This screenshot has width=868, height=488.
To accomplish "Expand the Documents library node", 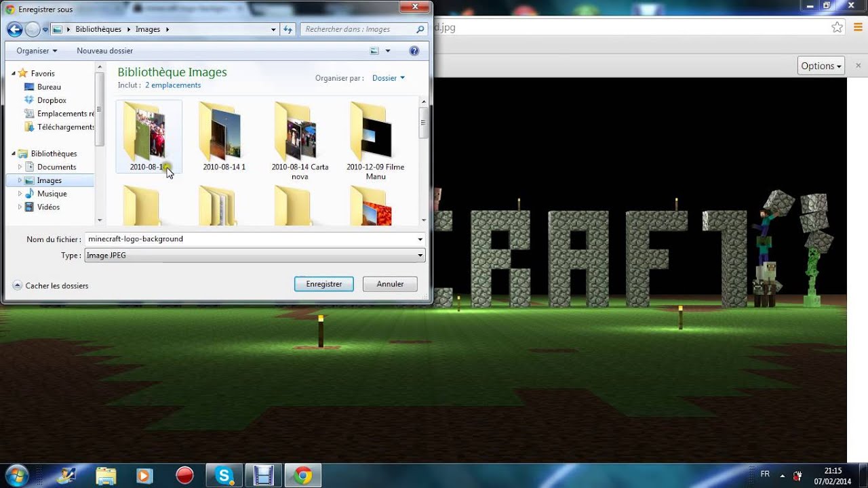I will pyautogui.click(x=20, y=167).
